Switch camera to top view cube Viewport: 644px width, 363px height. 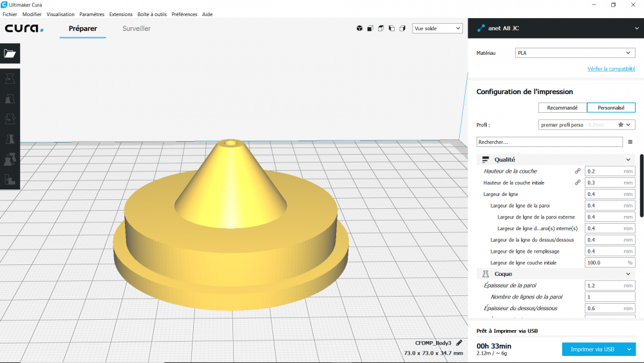(381, 28)
